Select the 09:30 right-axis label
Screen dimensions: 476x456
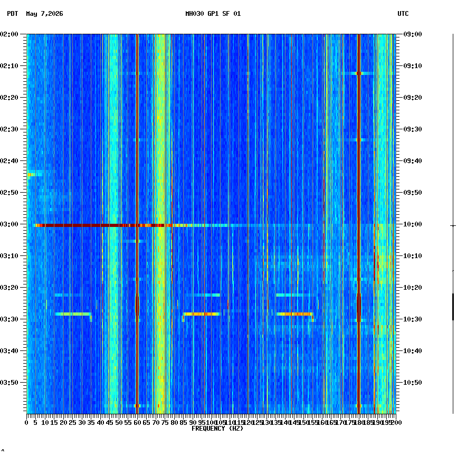pyautogui.click(x=413, y=129)
